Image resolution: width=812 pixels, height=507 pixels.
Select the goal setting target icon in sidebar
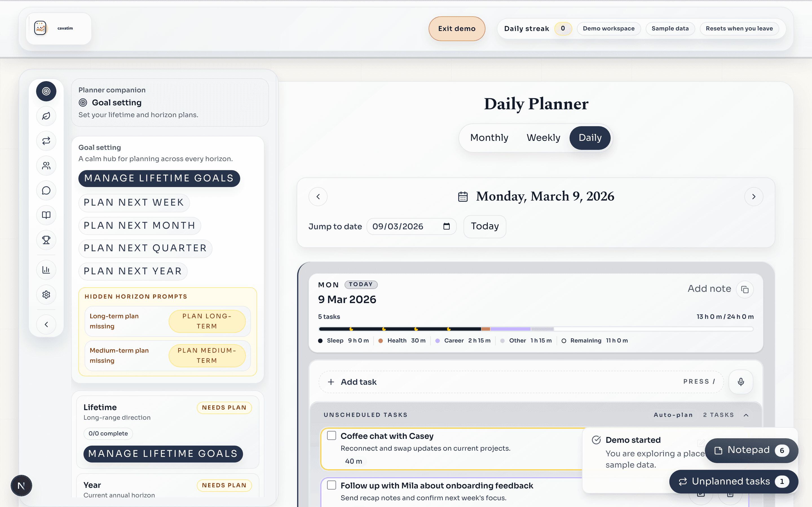46,91
